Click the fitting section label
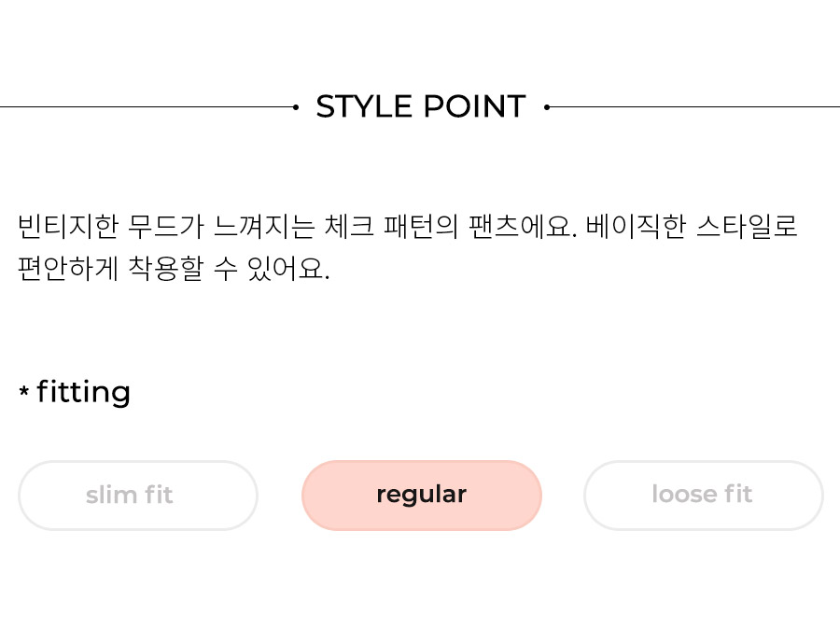 pos(84,392)
